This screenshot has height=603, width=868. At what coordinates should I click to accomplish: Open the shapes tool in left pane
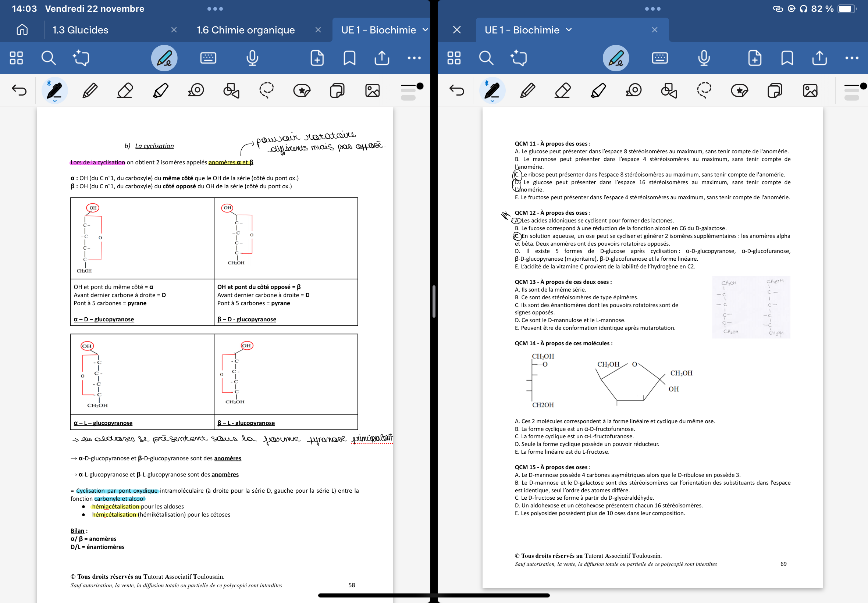pos(231,91)
